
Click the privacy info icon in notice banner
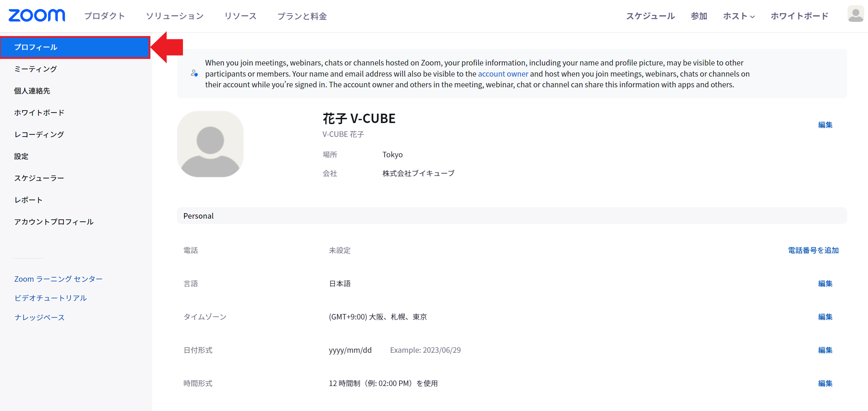pos(194,73)
